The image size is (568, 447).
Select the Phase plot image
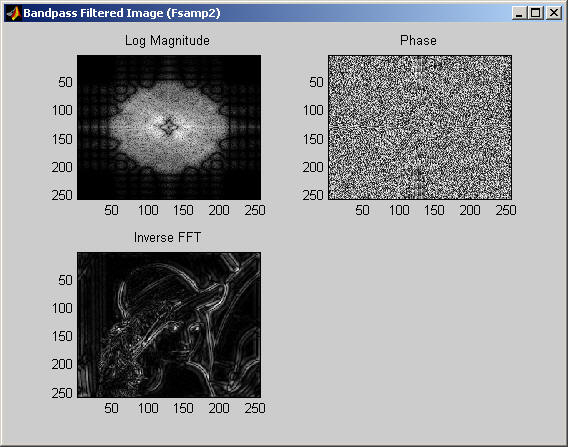[420, 128]
